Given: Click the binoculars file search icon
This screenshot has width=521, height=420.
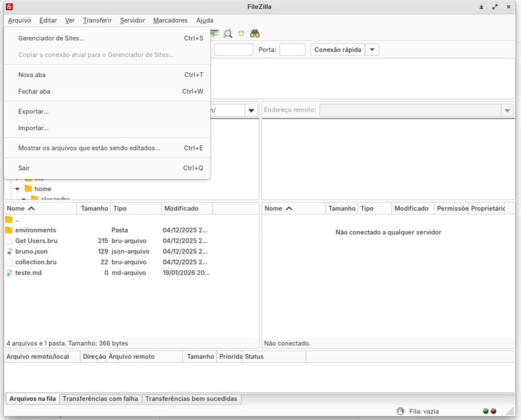Looking at the screenshot, I should [x=255, y=34].
